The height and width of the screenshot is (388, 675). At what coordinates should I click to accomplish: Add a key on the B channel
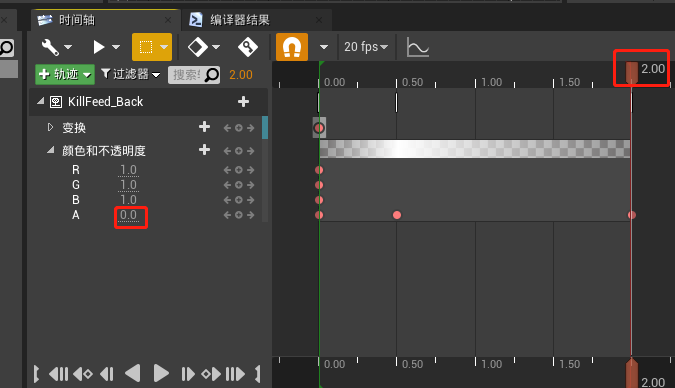(x=238, y=200)
